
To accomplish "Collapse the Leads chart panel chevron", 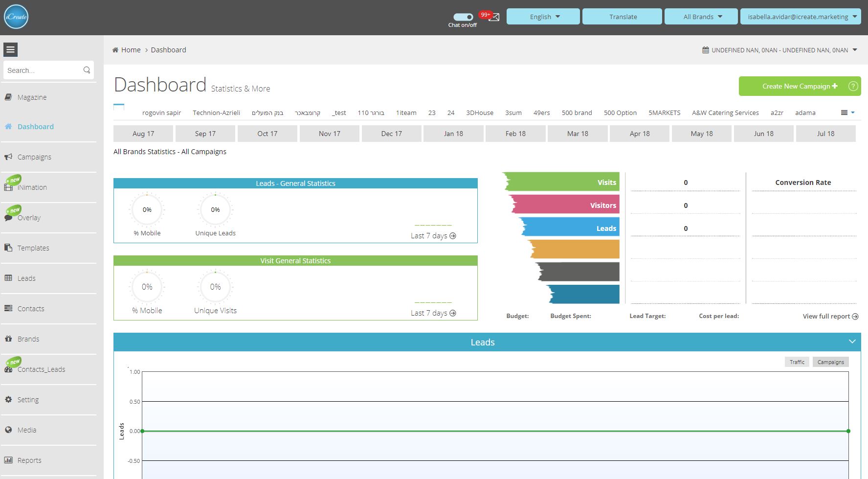I will pos(852,342).
